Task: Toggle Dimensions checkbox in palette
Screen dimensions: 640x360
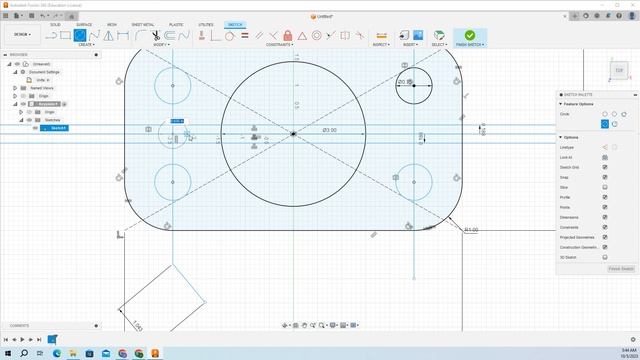Action: coord(605,217)
